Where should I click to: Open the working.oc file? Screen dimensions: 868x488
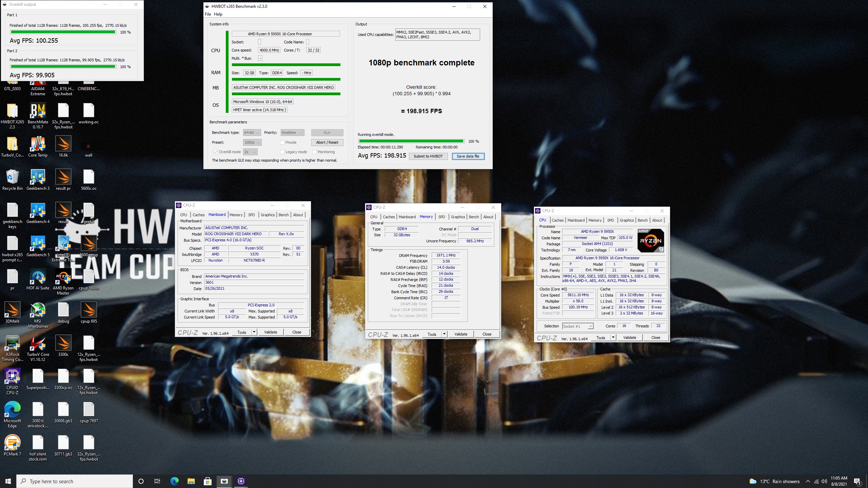click(x=88, y=113)
